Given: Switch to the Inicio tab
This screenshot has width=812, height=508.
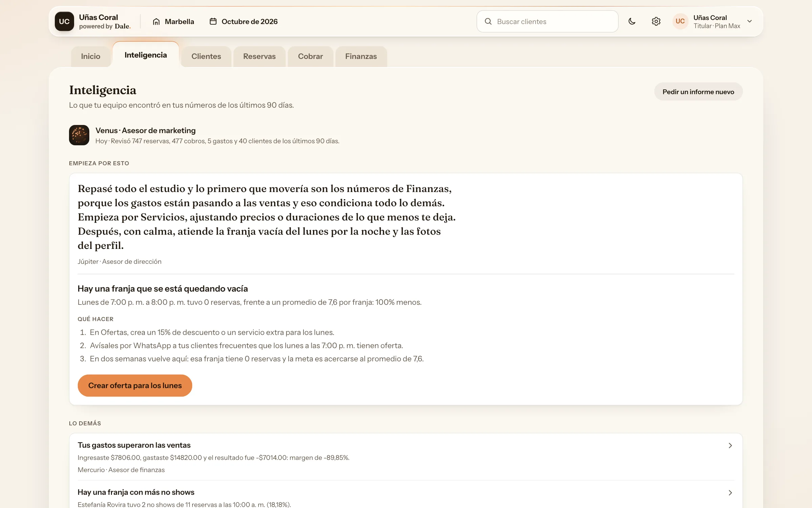Looking at the screenshot, I should (91, 56).
